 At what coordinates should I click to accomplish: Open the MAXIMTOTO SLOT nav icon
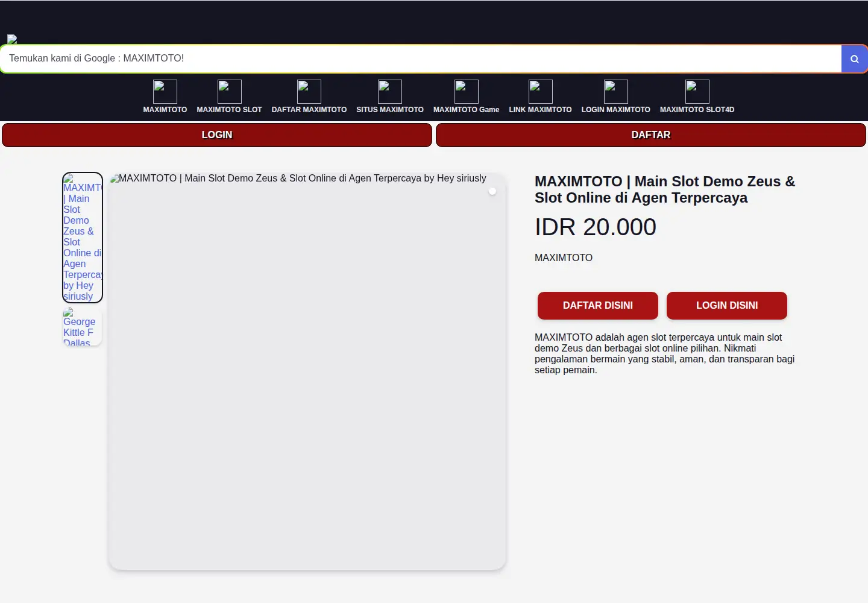pyautogui.click(x=230, y=92)
